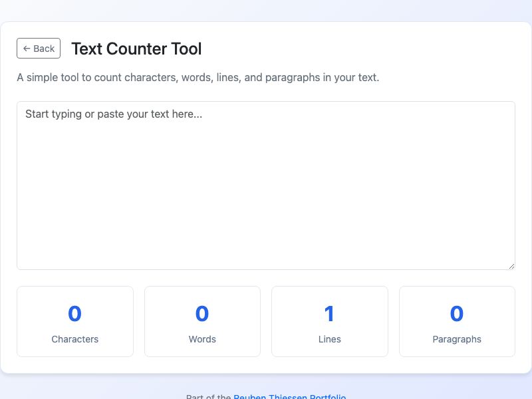
Task: Select the Words counter card
Action: [202, 321]
